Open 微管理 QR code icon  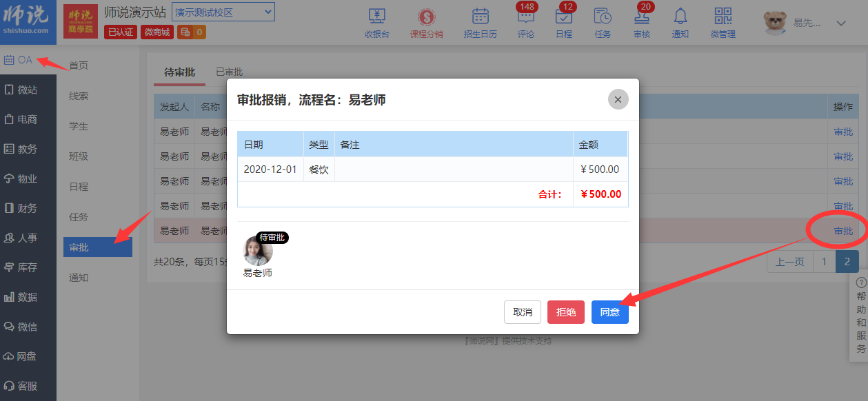723,23
